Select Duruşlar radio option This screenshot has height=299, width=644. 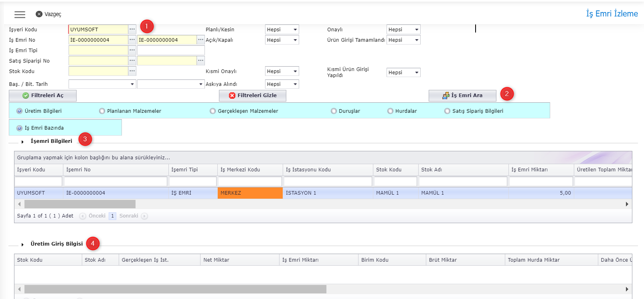point(334,111)
